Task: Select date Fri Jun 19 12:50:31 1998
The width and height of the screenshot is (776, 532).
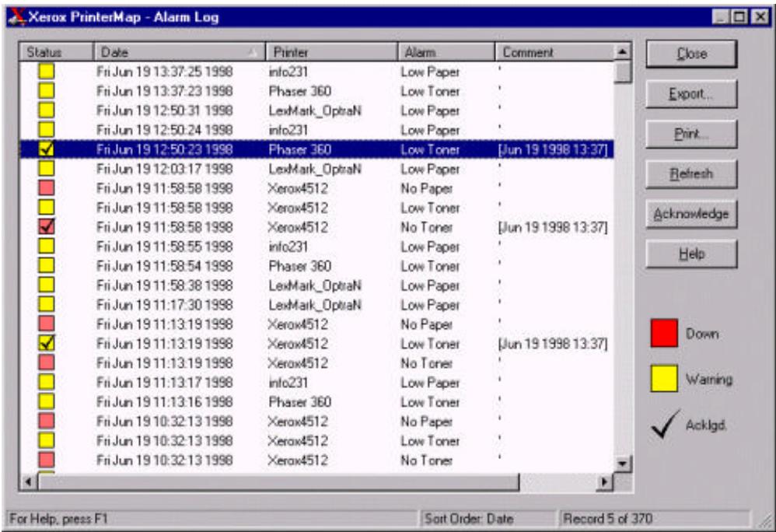Action: (164, 110)
